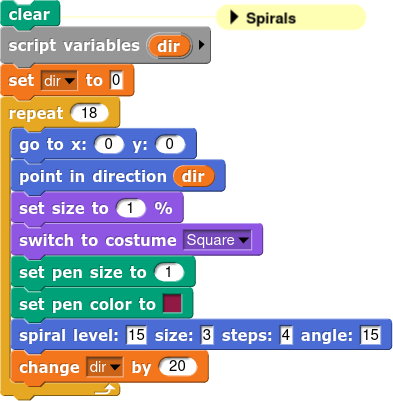The image size is (393, 401).
Task: Click the pen color swatch
Action: click(x=172, y=303)
